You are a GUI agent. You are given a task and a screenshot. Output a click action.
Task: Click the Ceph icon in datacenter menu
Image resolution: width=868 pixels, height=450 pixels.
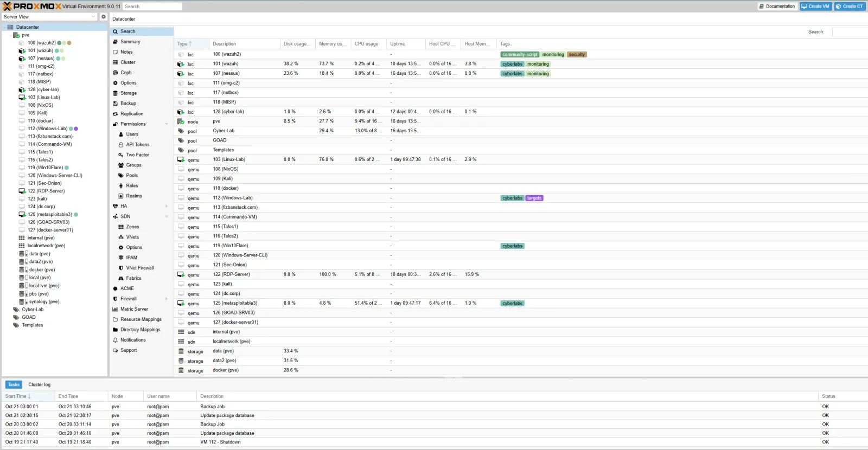click(x=115, y=73)
